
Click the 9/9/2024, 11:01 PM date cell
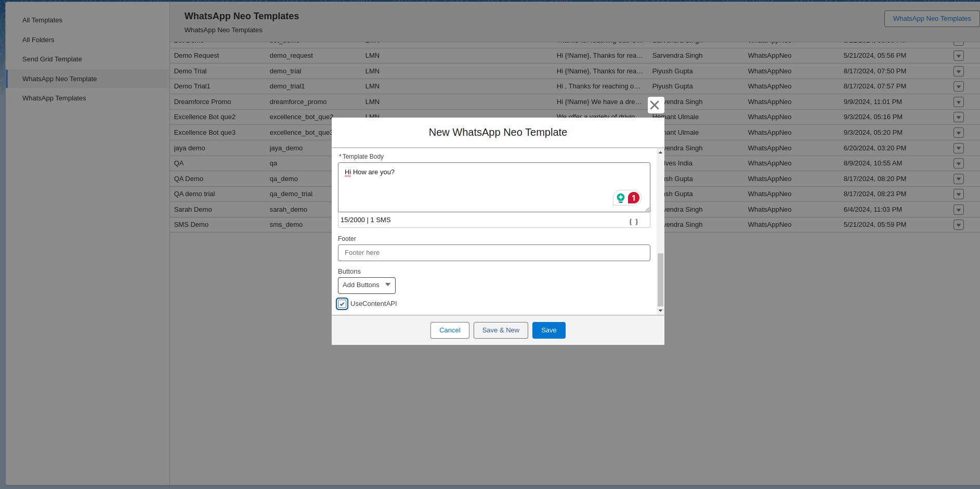(872, 102)
